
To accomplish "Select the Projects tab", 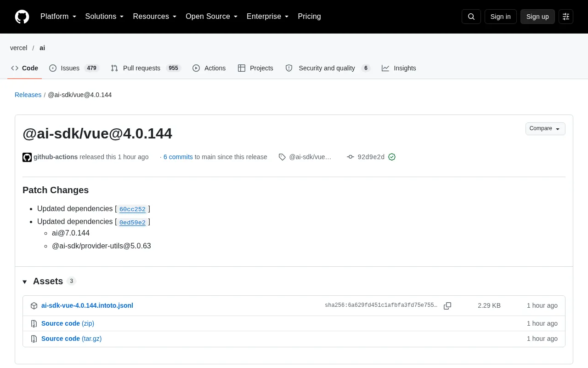I will coord(255,68).
